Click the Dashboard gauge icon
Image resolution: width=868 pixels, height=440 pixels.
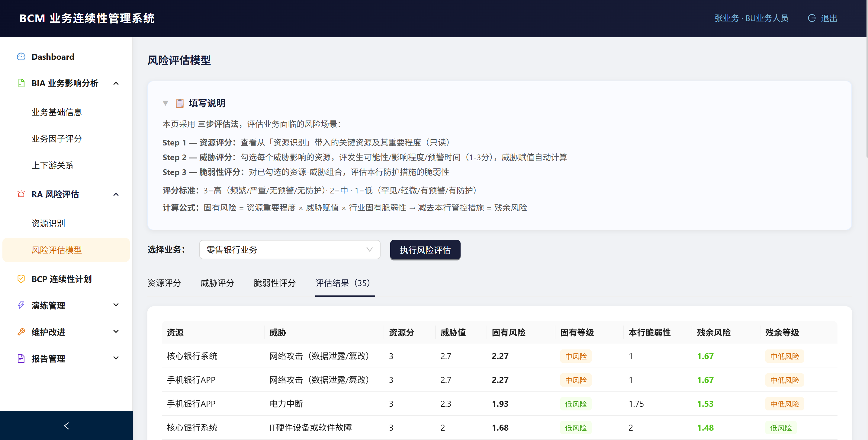[x=21, y=56]
